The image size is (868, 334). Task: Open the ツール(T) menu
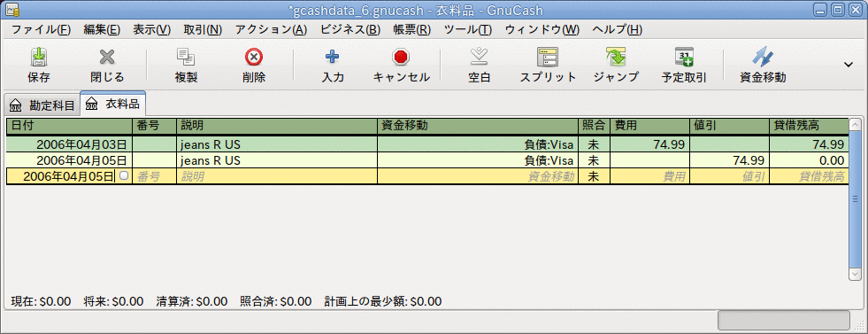tap(468, 30)
